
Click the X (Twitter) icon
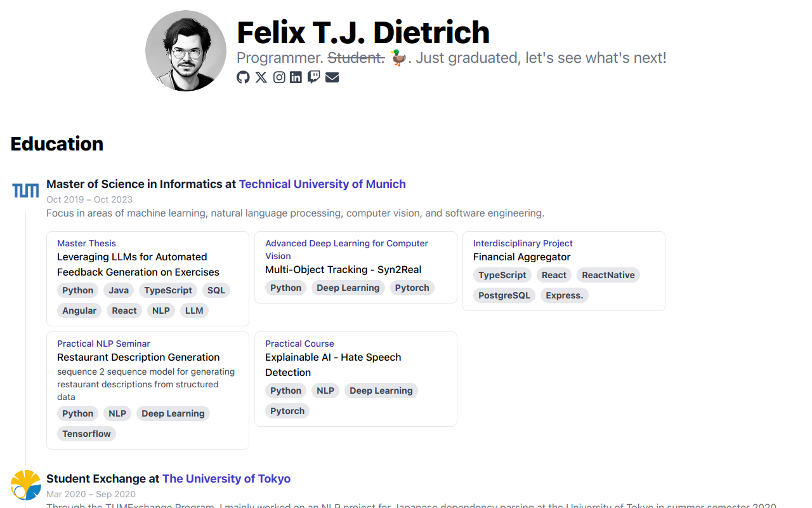(261, 77)
